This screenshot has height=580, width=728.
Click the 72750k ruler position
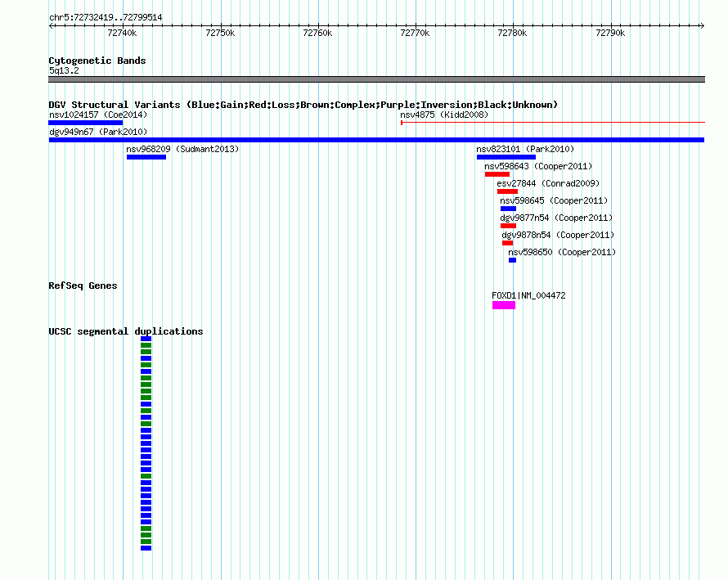pos(220,33)
